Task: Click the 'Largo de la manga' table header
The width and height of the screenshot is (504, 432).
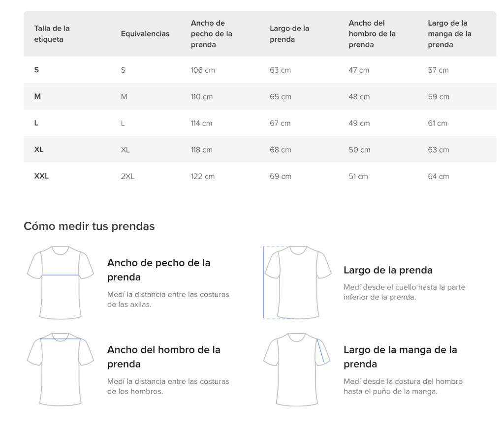Action: coord(449,34)
